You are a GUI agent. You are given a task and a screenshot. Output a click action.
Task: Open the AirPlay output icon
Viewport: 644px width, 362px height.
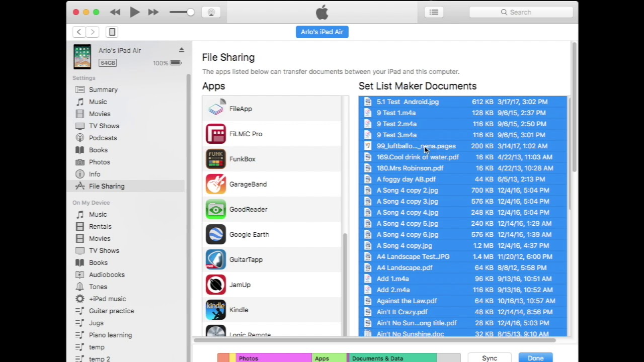(x=211, y=12)
